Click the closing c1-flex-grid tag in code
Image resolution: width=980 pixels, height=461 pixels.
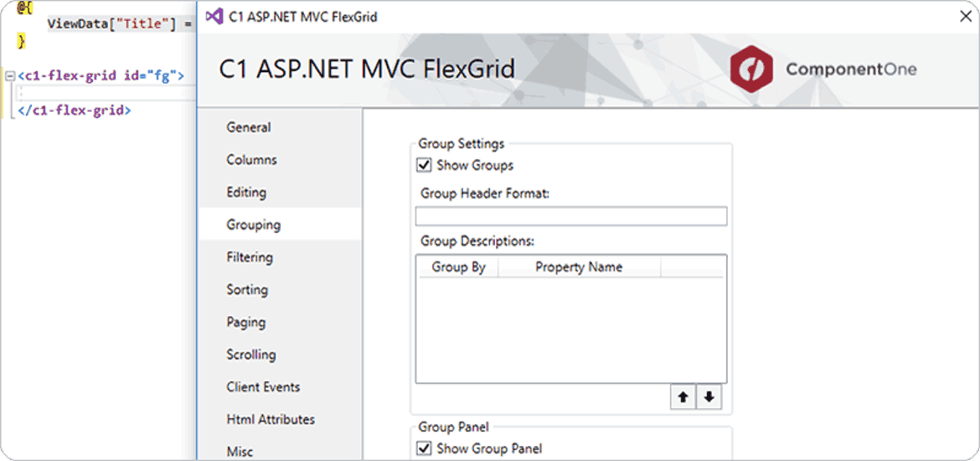coord(75,110)
